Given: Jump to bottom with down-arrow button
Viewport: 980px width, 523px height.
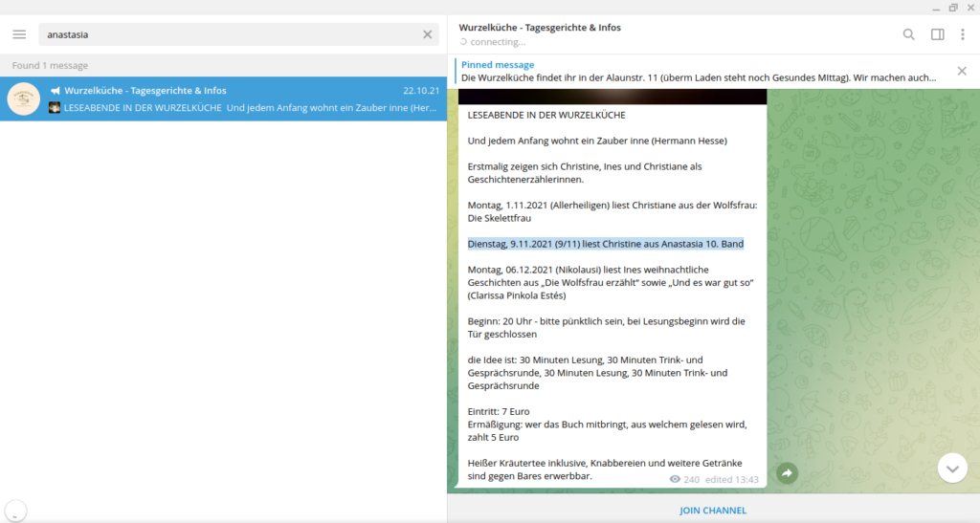Looking at the screenshot, I should click(952, 469).
